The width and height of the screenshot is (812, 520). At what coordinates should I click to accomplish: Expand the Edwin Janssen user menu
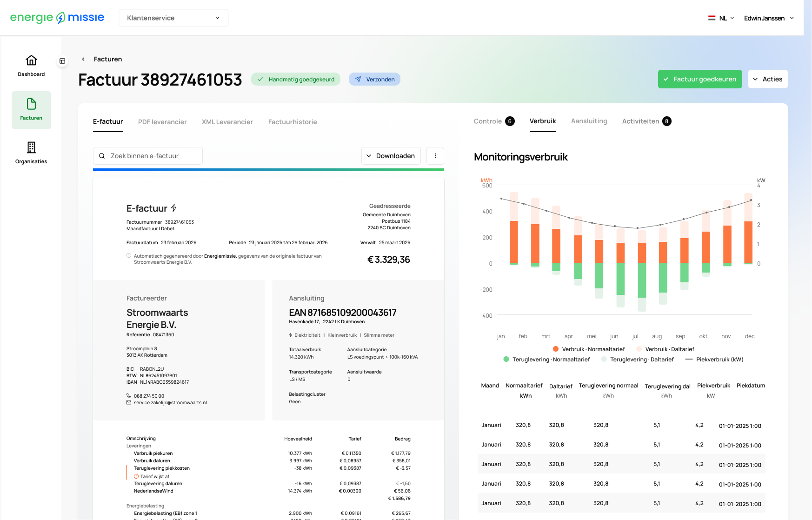[769, 18]
